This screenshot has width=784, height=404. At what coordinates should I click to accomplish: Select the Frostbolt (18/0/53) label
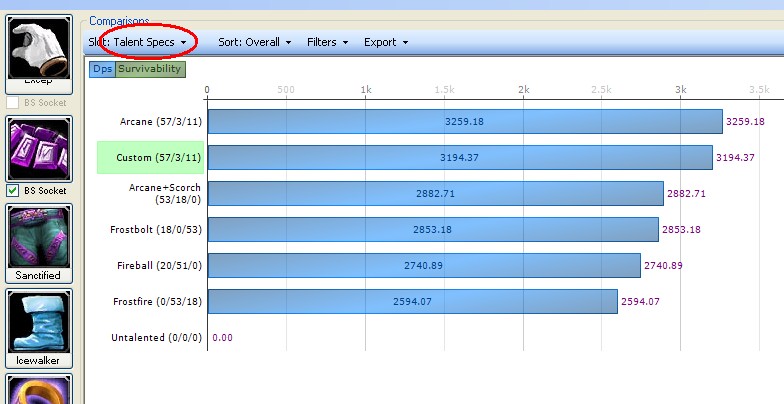tap(156, 230)
